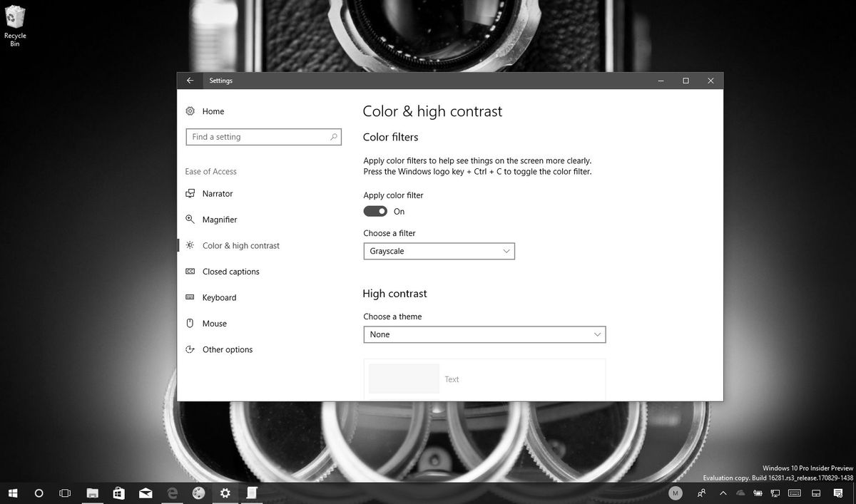
Task: Click the back arrow in Settings
Action: (x=190, y=81)
